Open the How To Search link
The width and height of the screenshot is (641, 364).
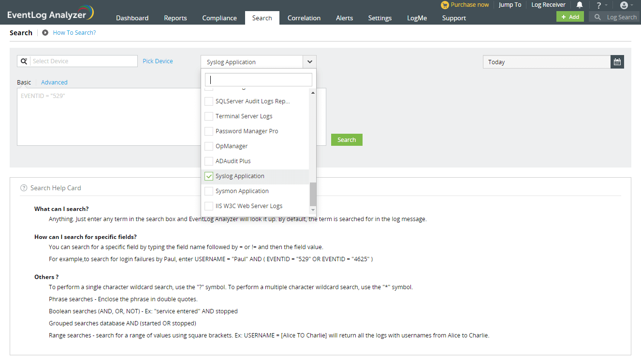(74, 32)
